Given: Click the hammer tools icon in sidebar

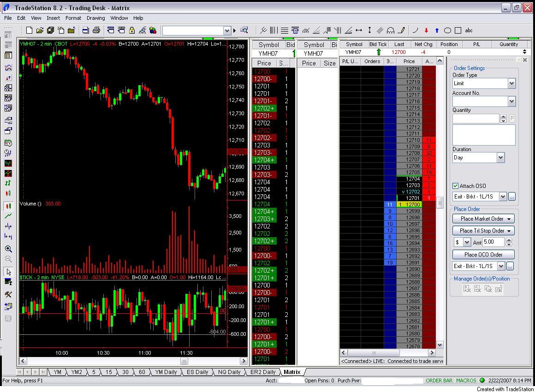Looking at the screenshot, I should pyautogui.click(x=8, y=294).
